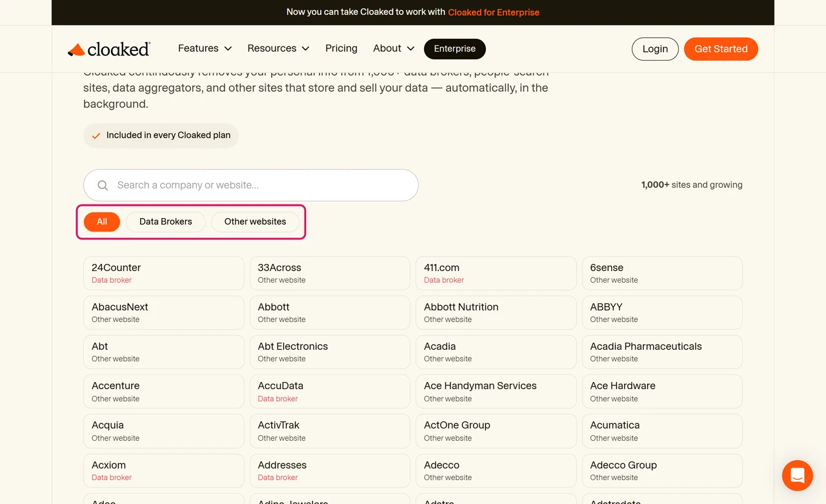Open the 33Across card
826x504 pixels.
pos(330,273)
